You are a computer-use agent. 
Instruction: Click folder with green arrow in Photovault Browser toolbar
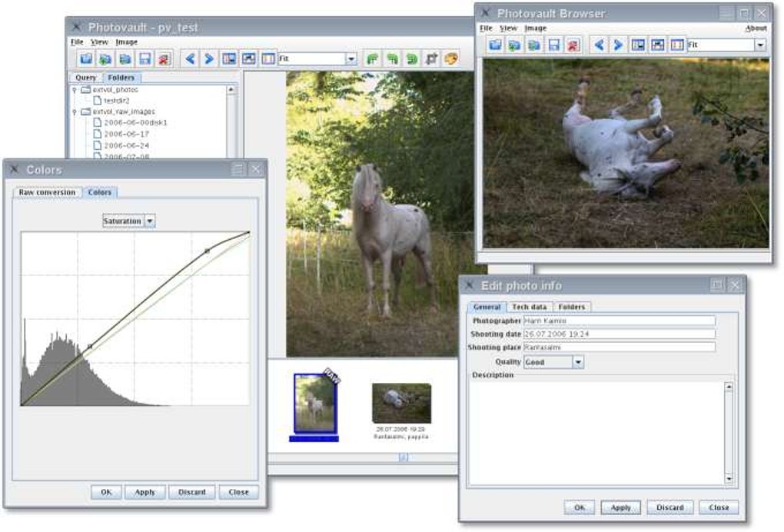point(514,45)
